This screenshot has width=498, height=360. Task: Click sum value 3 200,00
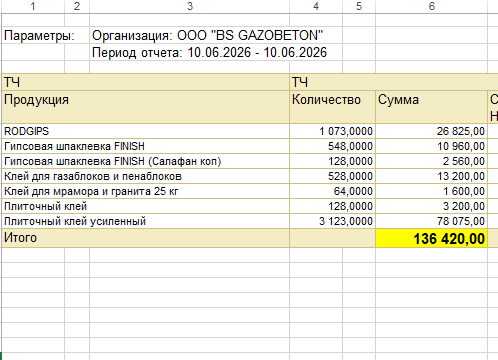click(x=432, y=206)
